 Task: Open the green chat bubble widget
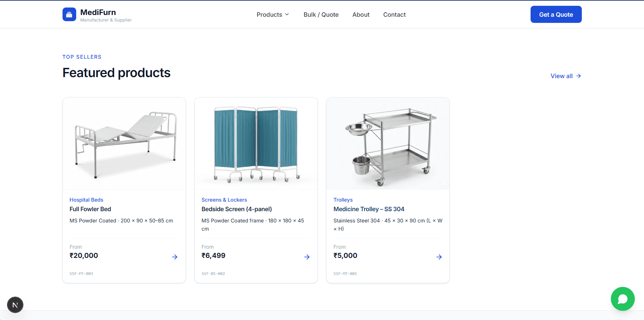[622, 299]
